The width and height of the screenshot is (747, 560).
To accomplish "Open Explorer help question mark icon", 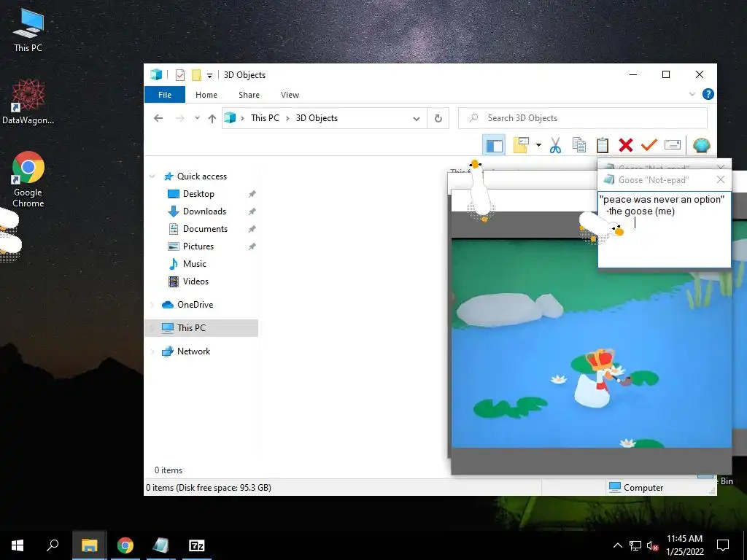I will pos(708,94).
